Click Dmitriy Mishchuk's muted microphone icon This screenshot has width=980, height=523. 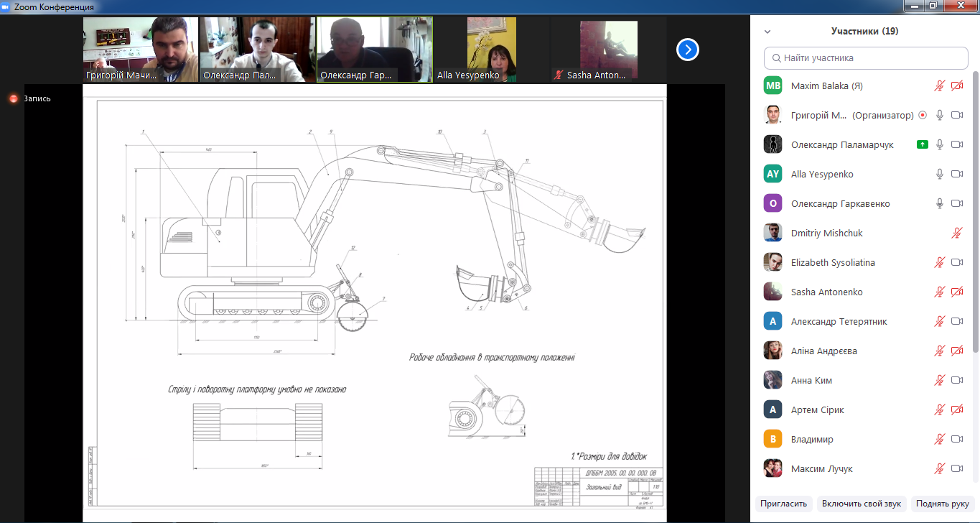[x=957, y=233]
